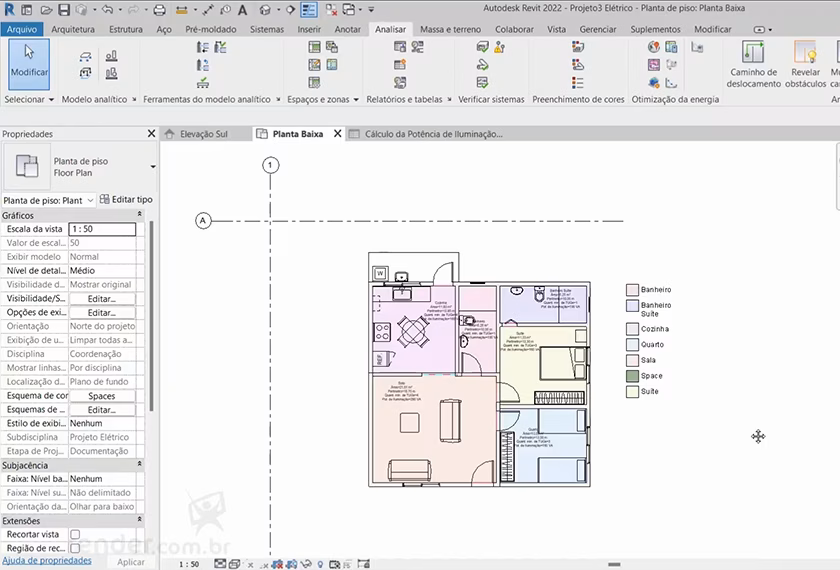Enable the Recortar vista checkbox
Image resolution: width=840 pixels, height=570 pixels.
75,535
